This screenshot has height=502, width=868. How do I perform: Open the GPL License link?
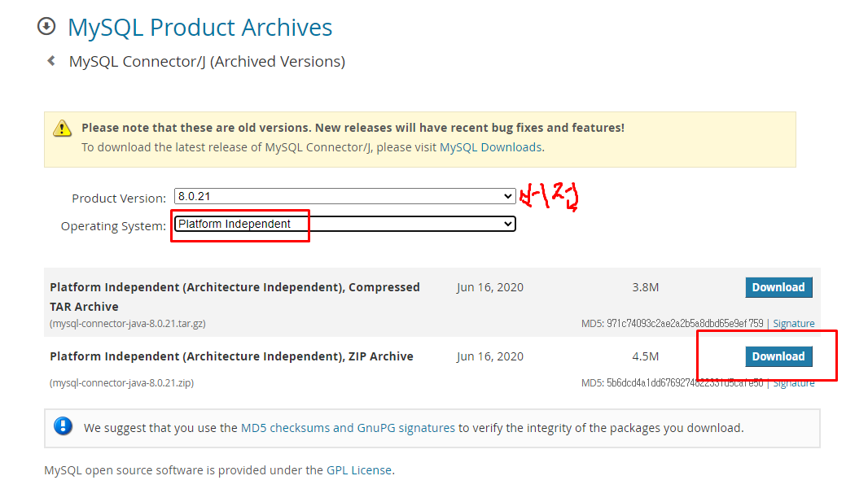pos(359,470)
